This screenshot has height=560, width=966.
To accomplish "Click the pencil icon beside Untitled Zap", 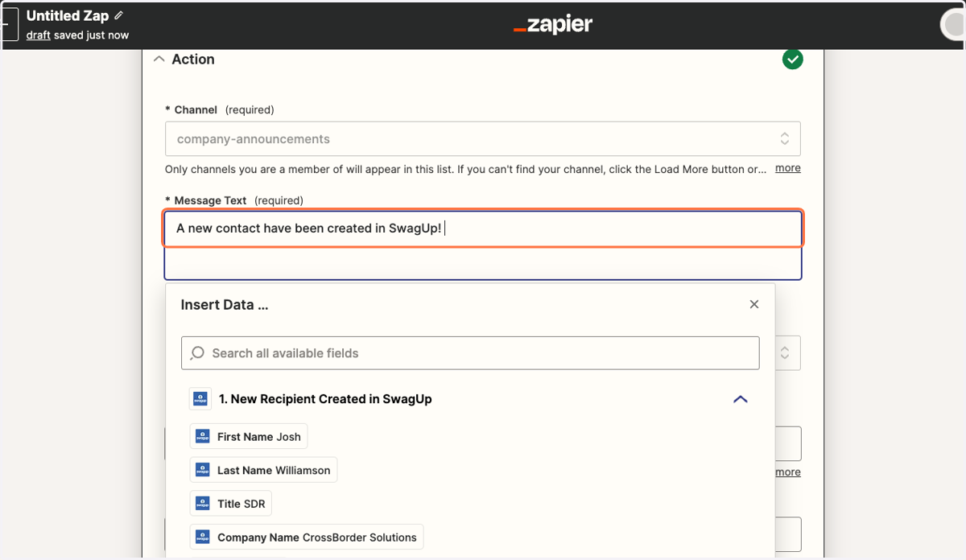I will pyautogui.click(x=120, y=15).
